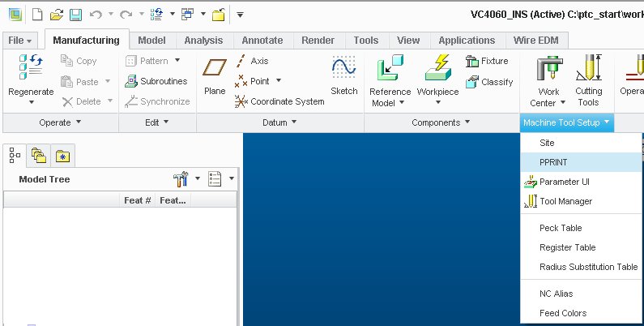
Task: Open Cutting Tools setup
Action: pyautogui.click(x=589, y=80)
